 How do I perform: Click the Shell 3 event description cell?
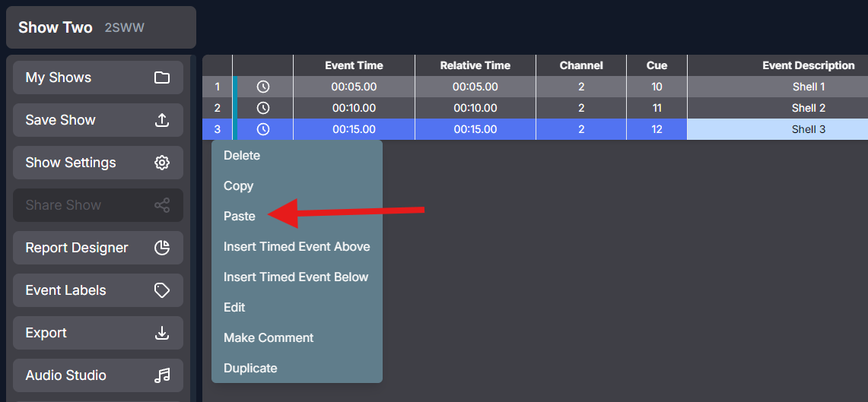777,129
